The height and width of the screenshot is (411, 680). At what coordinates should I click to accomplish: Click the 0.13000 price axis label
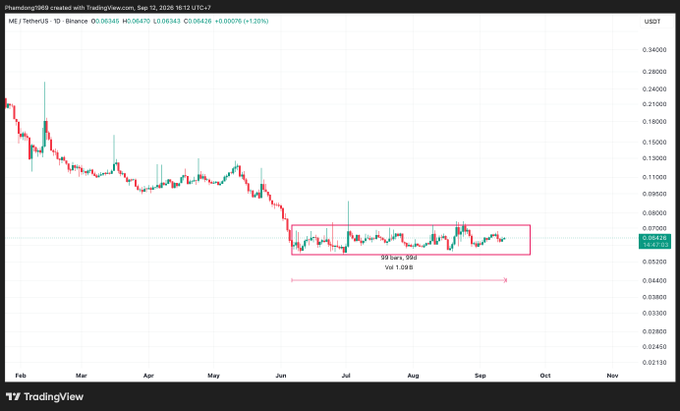[x=654, y=158]
